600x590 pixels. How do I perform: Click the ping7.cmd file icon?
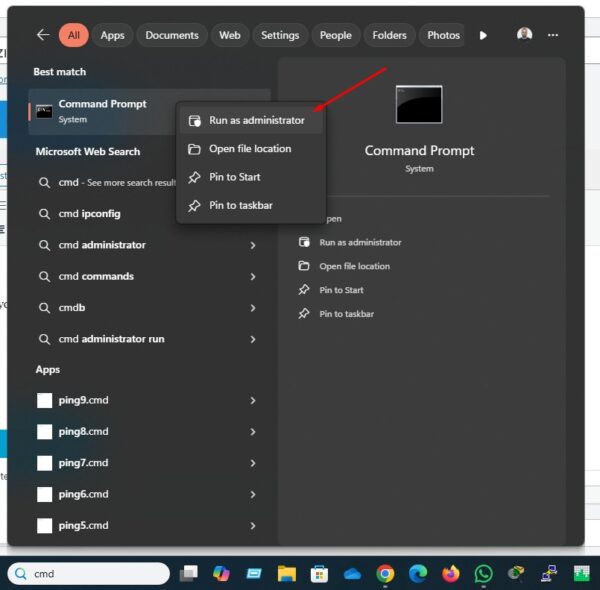tap(44, 463)
